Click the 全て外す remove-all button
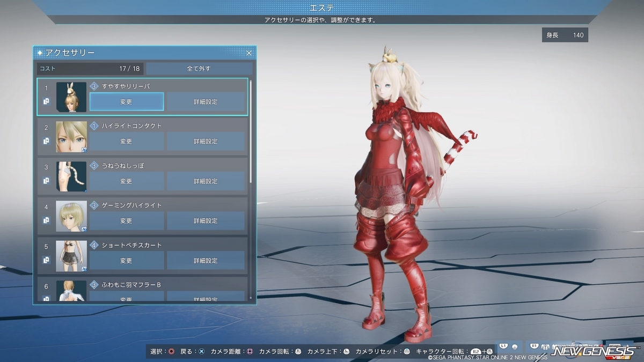 pos(199,69)
